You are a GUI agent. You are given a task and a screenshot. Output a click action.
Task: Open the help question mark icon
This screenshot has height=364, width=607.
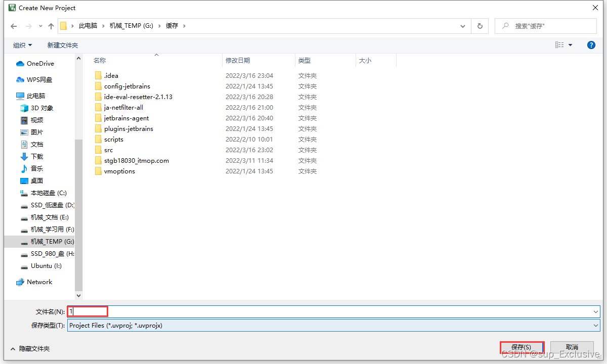tap(591, 45)
